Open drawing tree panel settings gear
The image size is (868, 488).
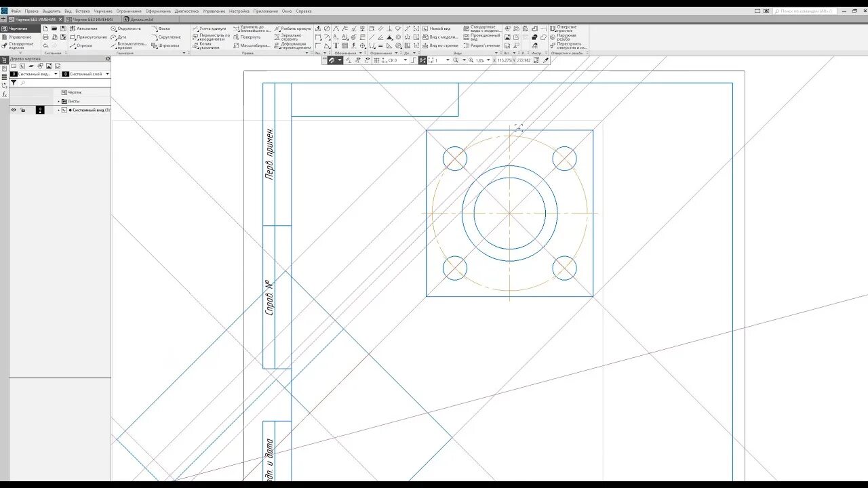click(108, 59)
